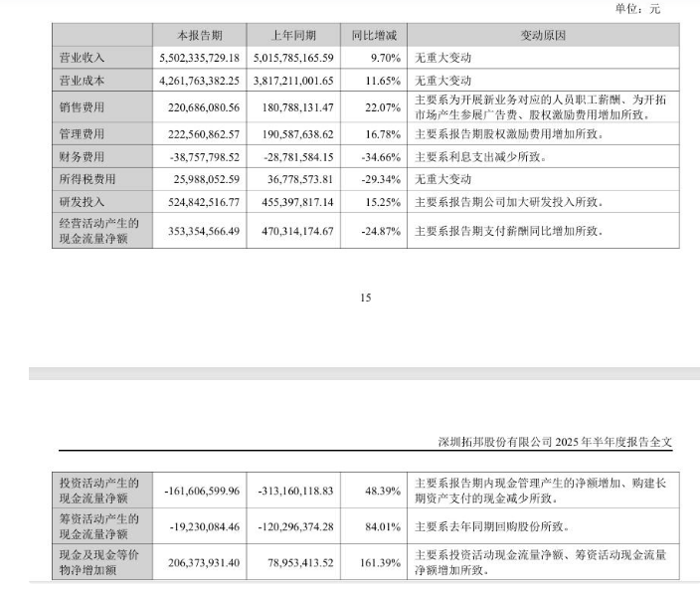Click the reason 主要系报告期支付薪酬同比增加所致
This screenshot has height=599, width=700.
coord(509,231)
